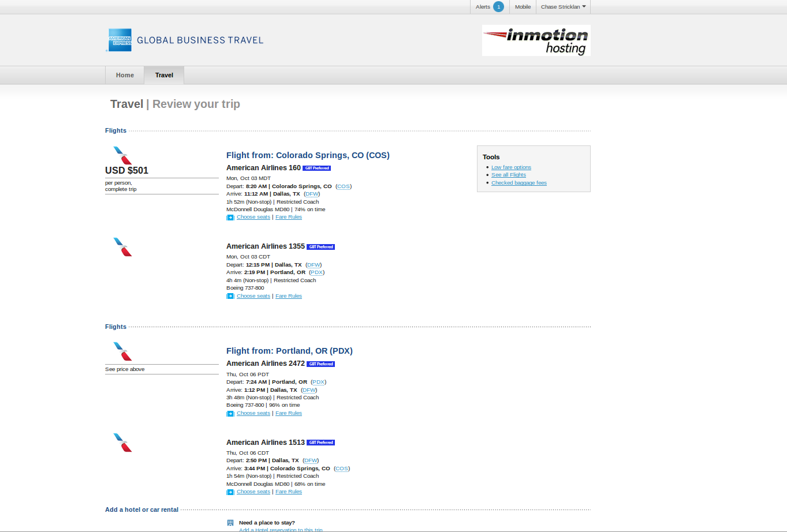Click the COS airport code on flight 160

coord(344,186)
